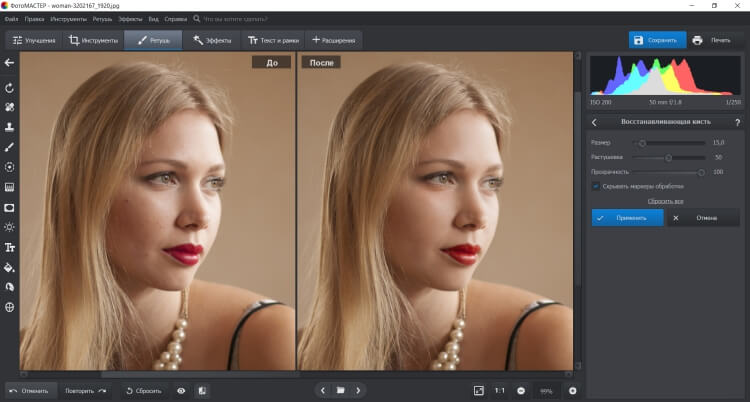The width and height of the screenshot is (750, 402).
Task: Click the color histogram graph
Action: (665, 76)
